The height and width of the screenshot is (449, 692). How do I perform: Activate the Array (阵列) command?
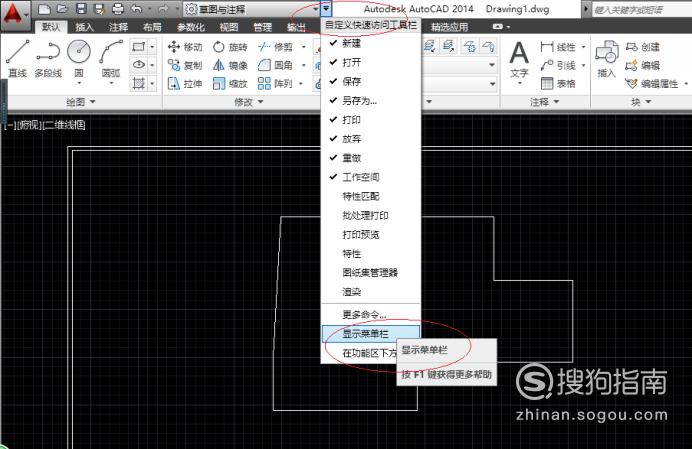275,83
